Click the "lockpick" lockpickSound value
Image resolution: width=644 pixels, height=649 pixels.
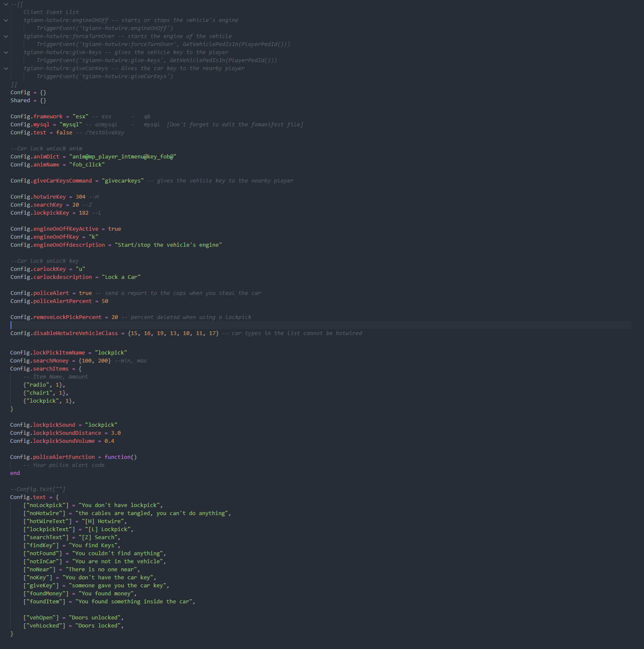101,425
